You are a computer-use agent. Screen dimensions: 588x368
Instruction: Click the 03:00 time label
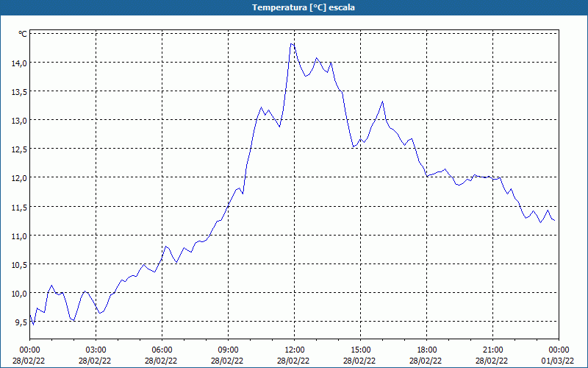[96, 350]
